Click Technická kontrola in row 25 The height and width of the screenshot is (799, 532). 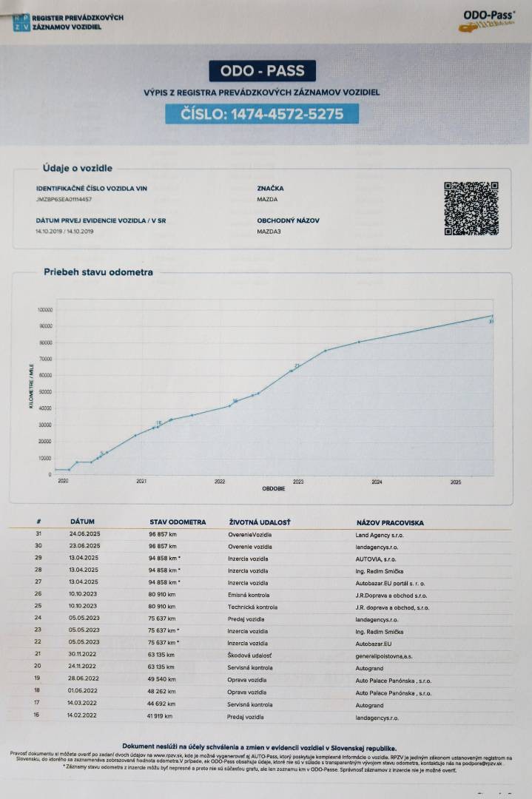253,607
